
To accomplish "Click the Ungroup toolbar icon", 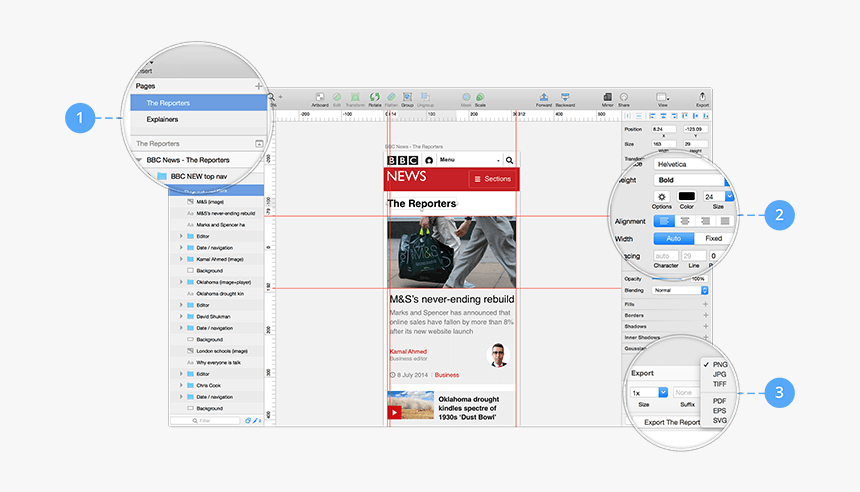I will point(425,97).
